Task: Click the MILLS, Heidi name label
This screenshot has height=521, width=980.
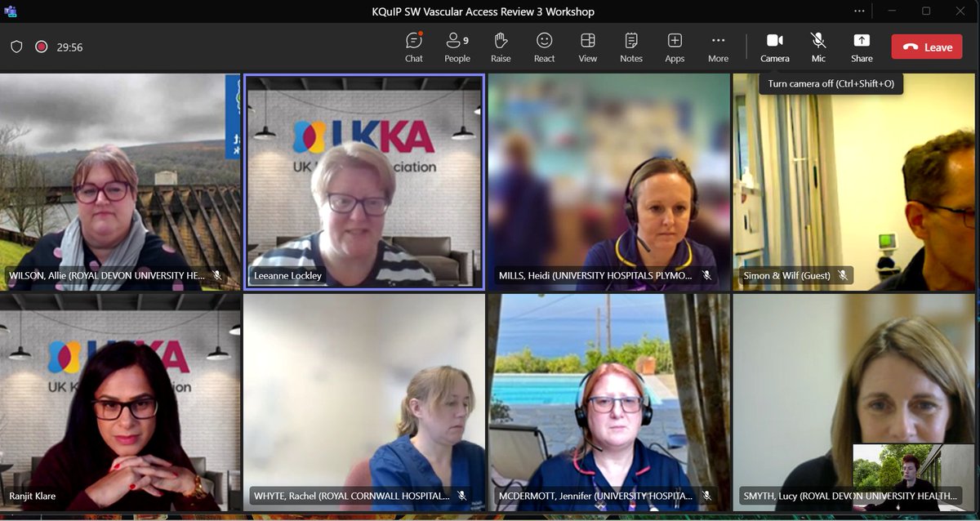Action: (x=595, y=276)
